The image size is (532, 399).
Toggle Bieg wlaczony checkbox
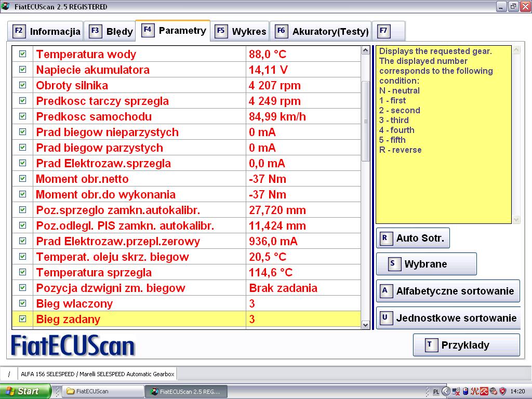23,303
